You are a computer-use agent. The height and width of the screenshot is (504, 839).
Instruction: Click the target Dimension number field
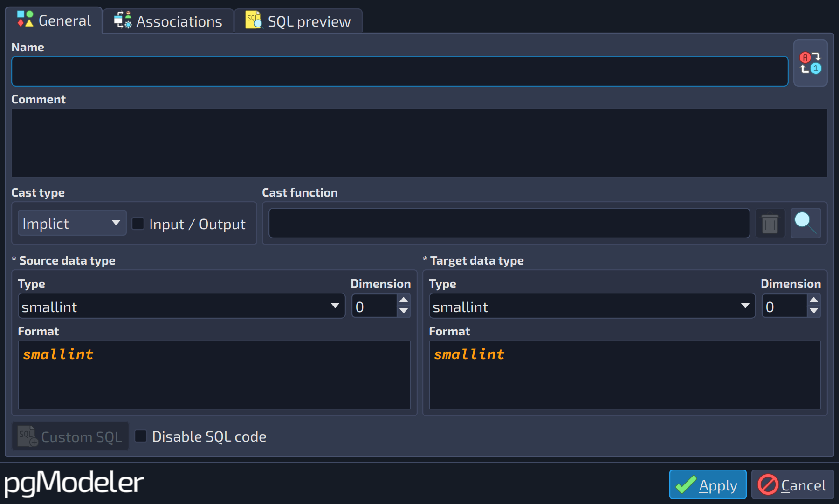pyautogui.click(x=784, y=306)
